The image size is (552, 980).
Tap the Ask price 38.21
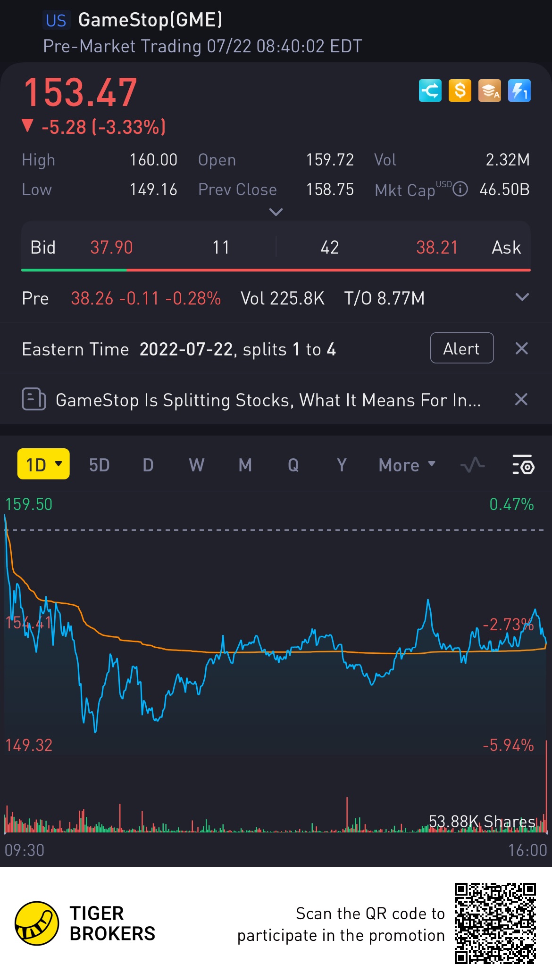(437, 247)
